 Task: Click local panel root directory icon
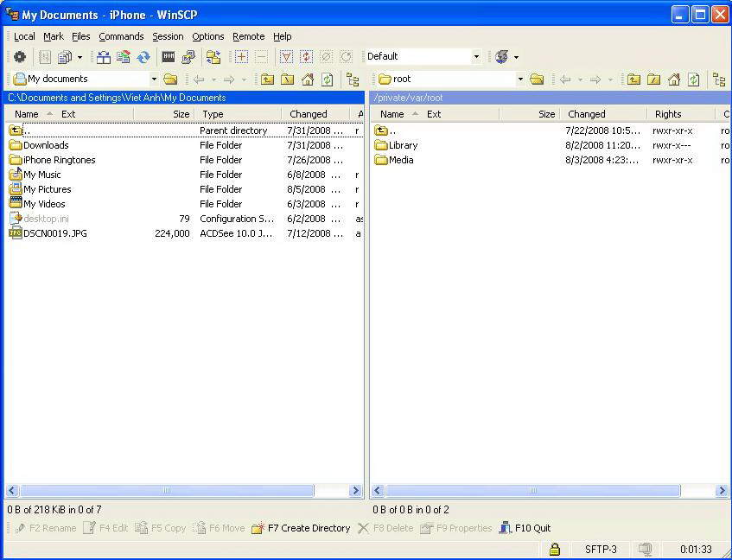288,80
